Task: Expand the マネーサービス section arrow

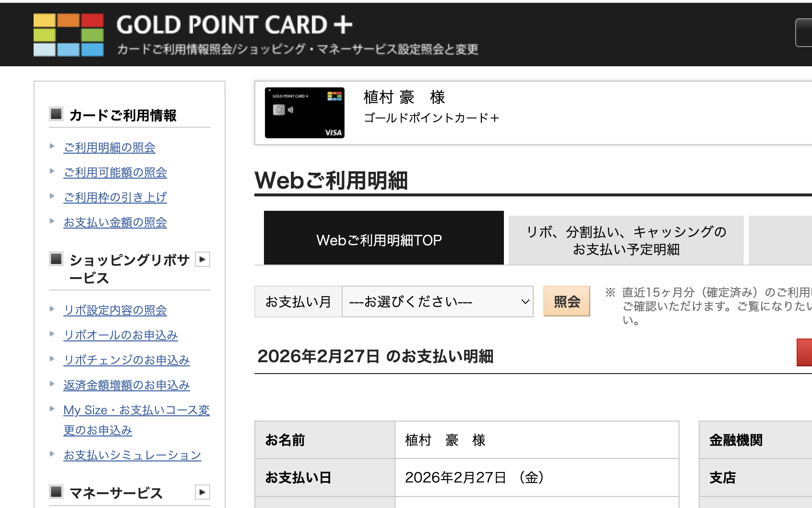Action: click(x=203, y=492)
